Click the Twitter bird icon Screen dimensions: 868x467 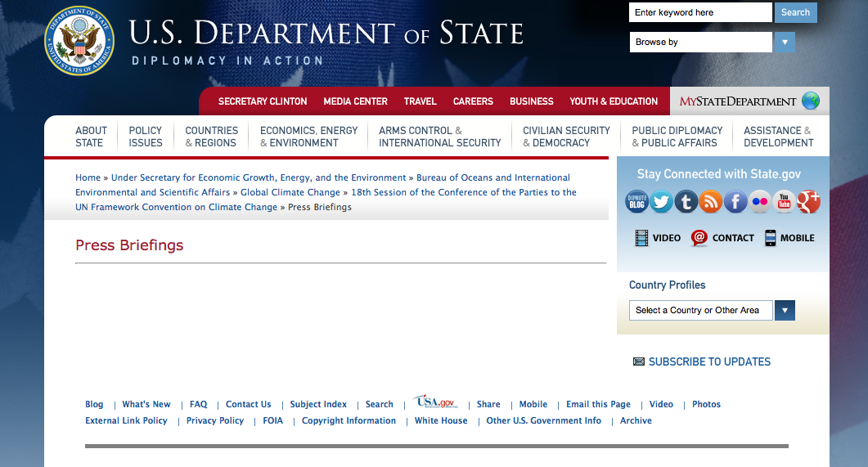point(662,201)
